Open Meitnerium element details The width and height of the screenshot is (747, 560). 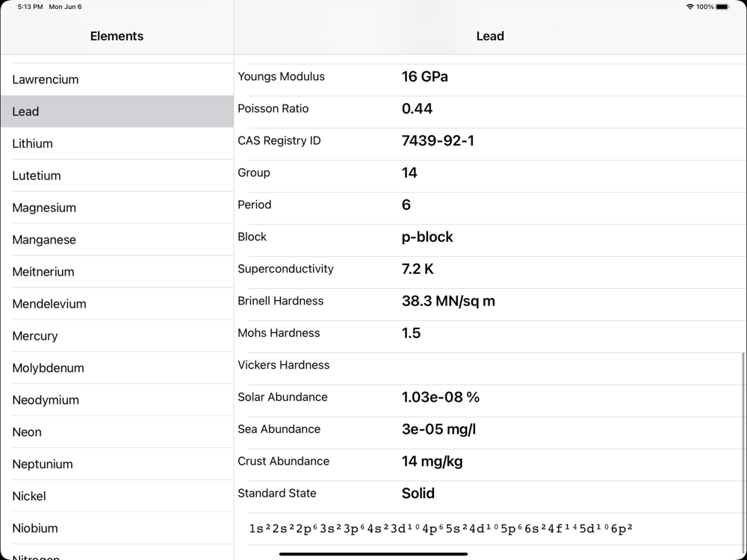pyautogui.click(x=43, y=272)
